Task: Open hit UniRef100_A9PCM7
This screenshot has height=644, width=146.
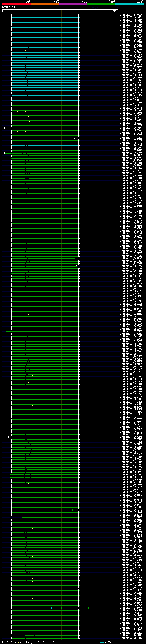Action: pyautogui.click(x=131, y=20)
